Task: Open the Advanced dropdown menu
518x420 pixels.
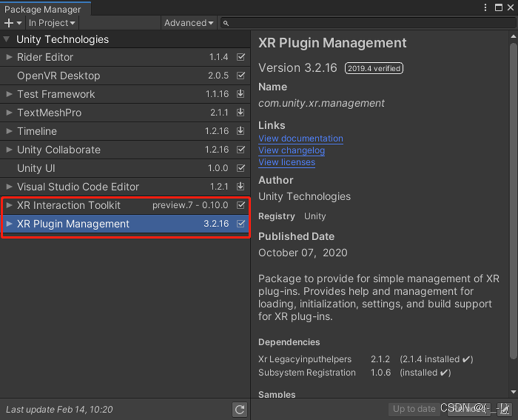Action: pos(189,23)
